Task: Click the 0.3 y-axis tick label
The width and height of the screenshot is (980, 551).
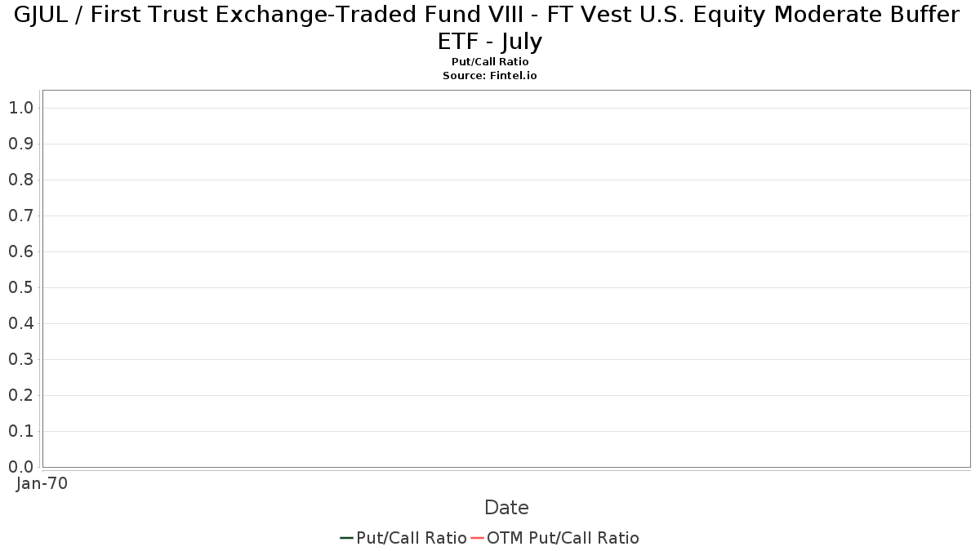Action: (20, 359)
